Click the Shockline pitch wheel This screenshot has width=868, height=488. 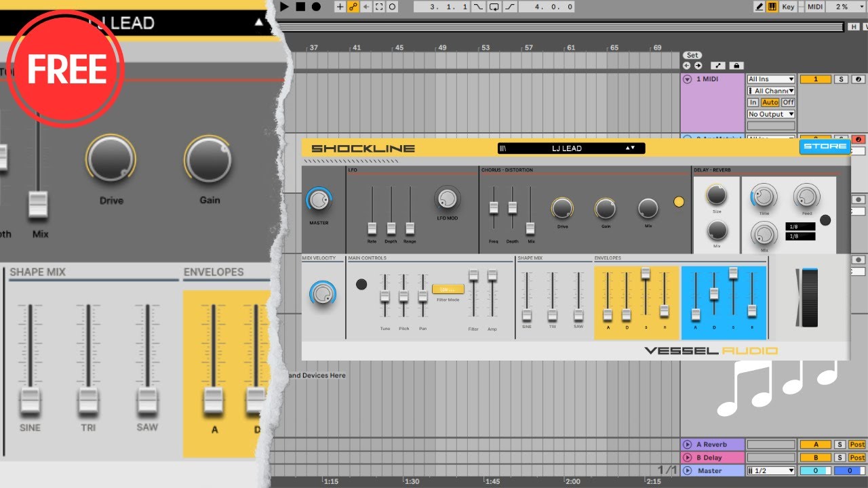point(810,298)
